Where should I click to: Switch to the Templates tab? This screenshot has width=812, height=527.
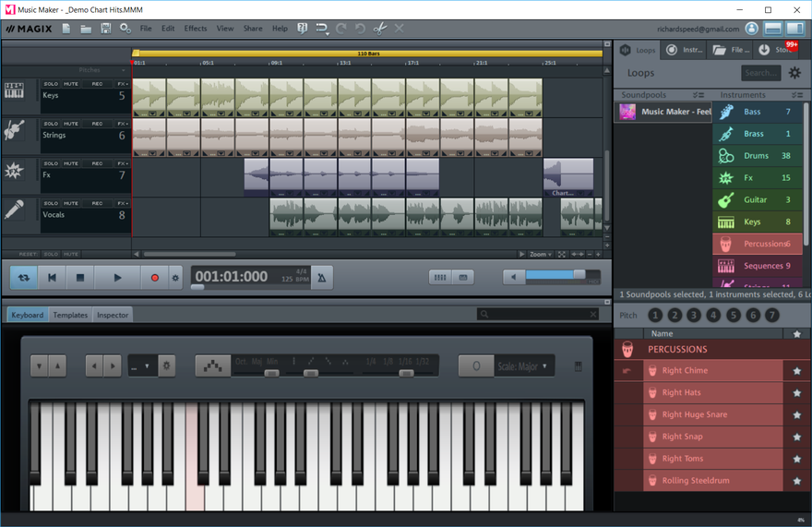[70, 315]
